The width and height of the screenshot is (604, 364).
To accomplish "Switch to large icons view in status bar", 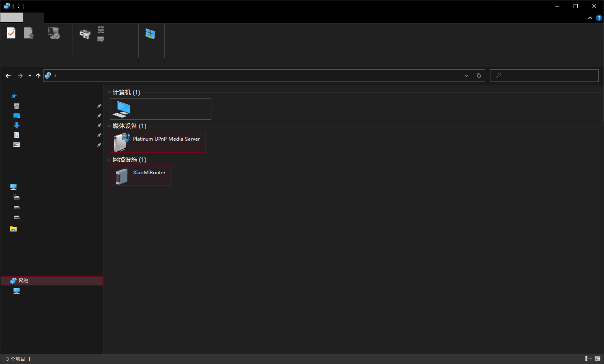I will tap(598, 359).
